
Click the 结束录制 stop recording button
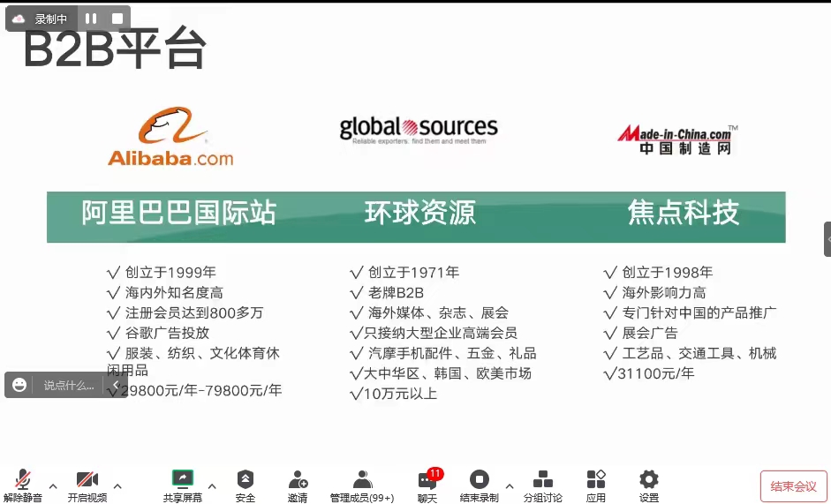click(x=479, y=485)
